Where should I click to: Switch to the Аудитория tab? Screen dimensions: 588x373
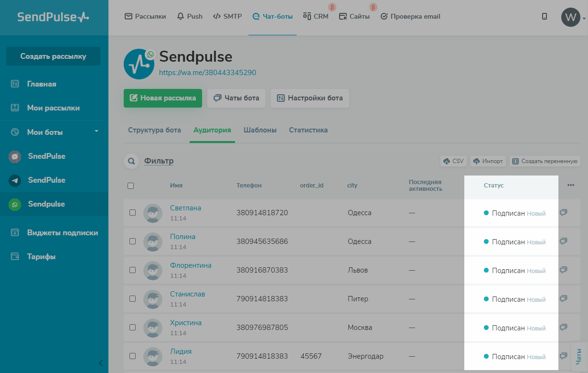pos(212,130)
